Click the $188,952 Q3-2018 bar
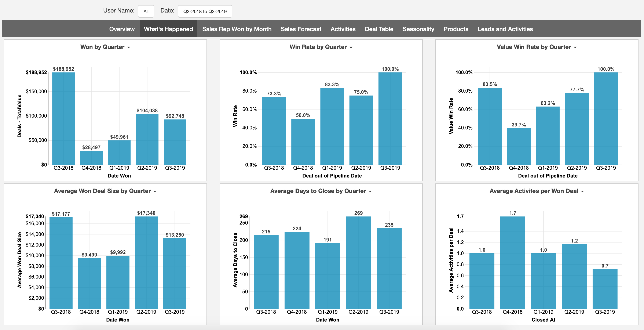Viewport: 644px width, 330px height. pyautogui.click(x=63, y=118)
